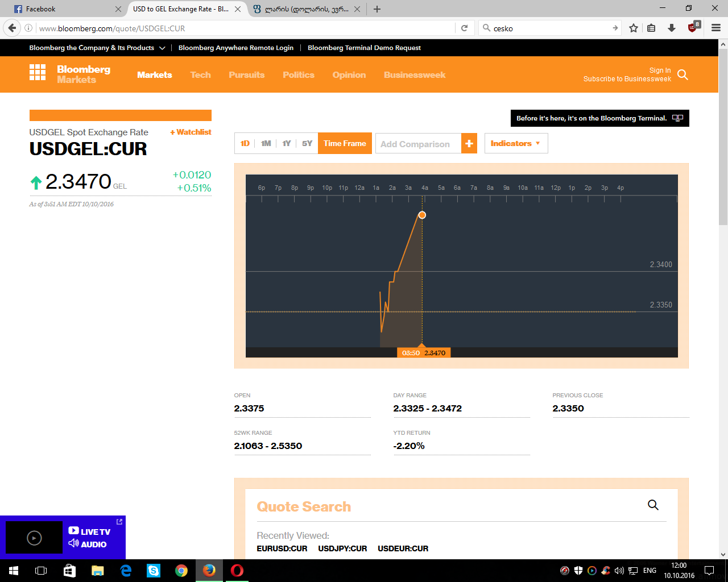This screenshot has height=582, width=728.
Task: Click the Bloomberg grid menu icon
Action: tap(38, 72)
